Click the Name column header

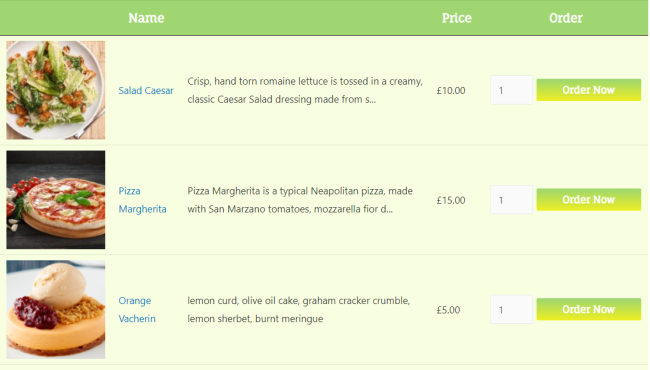(146, 18)
